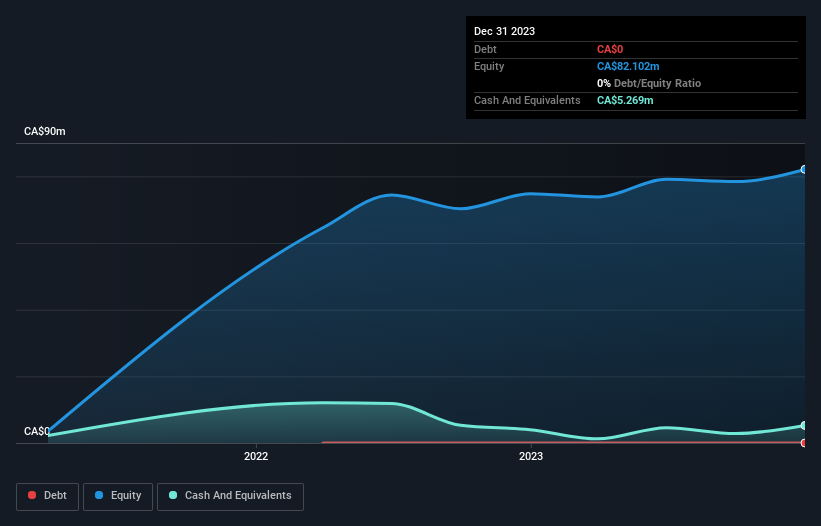Select the red Debt endpoint marker

point(804,443)
